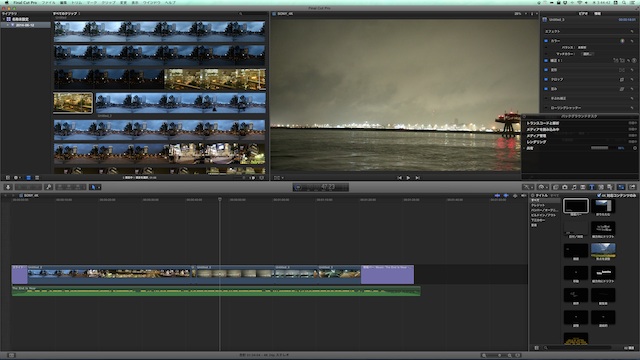The width and height of the screenshot is (640, 360).
Task: Jump to next edit in viewer
Action: pyautogui.click(x=417, y=178)
